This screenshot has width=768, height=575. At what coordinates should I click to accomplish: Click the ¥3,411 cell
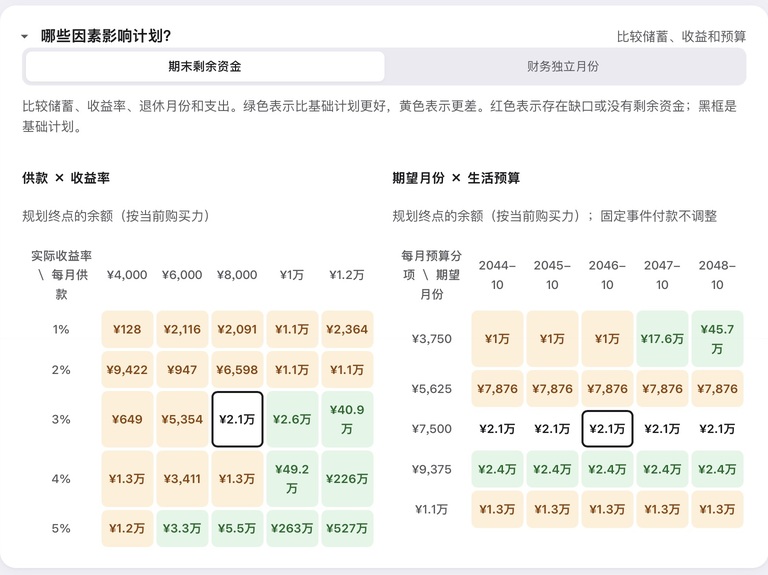coord(182,479)
